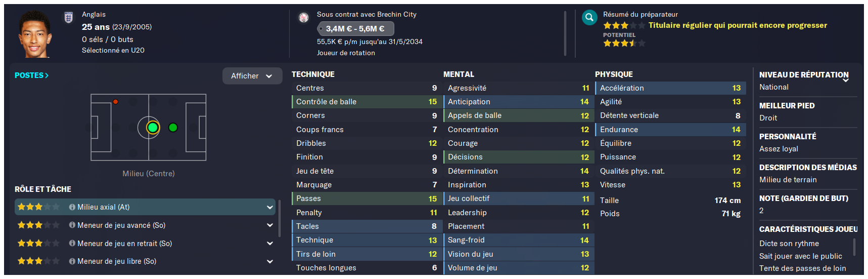Click the player's face portrait
This screenshot has height=279, width=868.
pyautogui.click(x=35, y=33)
